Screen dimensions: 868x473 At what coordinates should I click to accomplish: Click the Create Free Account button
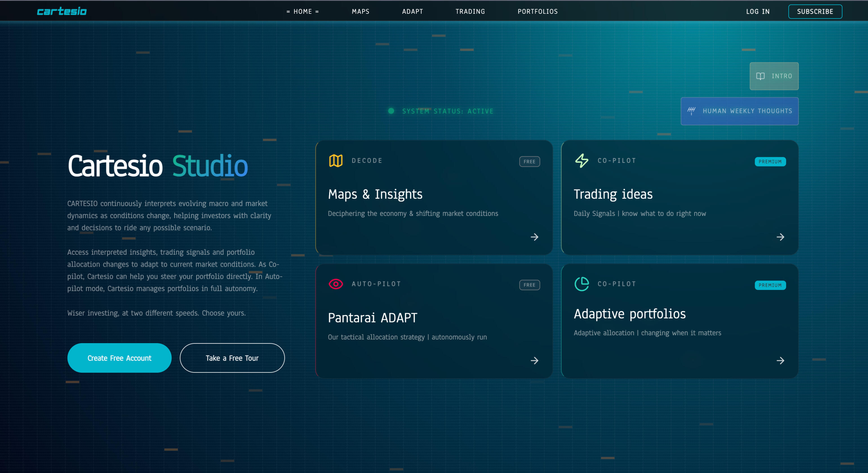coord(119,358)
